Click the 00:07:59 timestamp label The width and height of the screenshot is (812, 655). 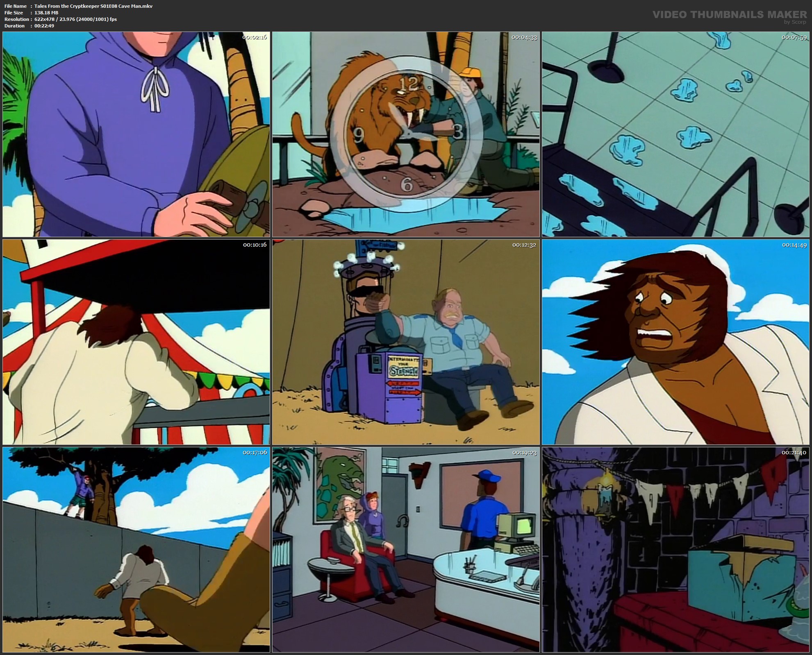coord(794,37)
